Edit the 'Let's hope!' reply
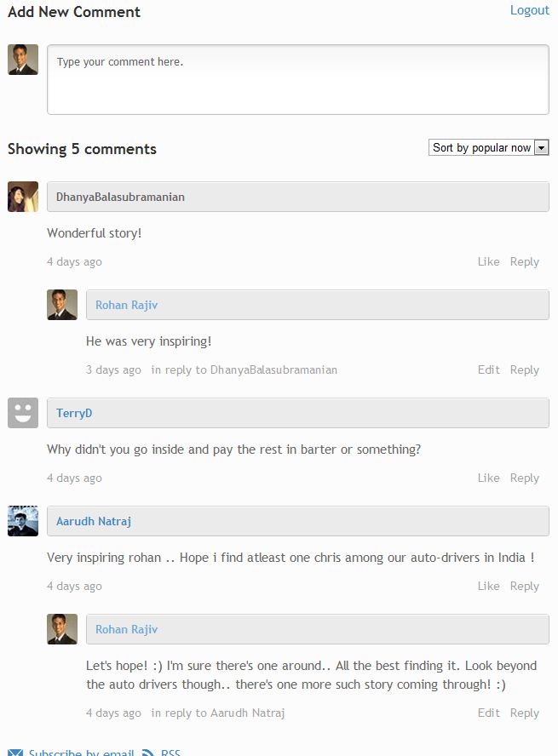 tap(488, 713)
